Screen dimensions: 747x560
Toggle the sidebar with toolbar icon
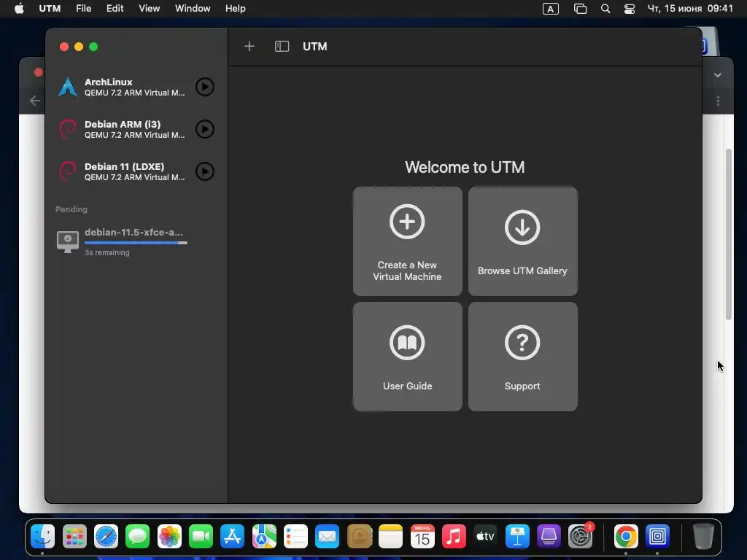coord(282,46)
